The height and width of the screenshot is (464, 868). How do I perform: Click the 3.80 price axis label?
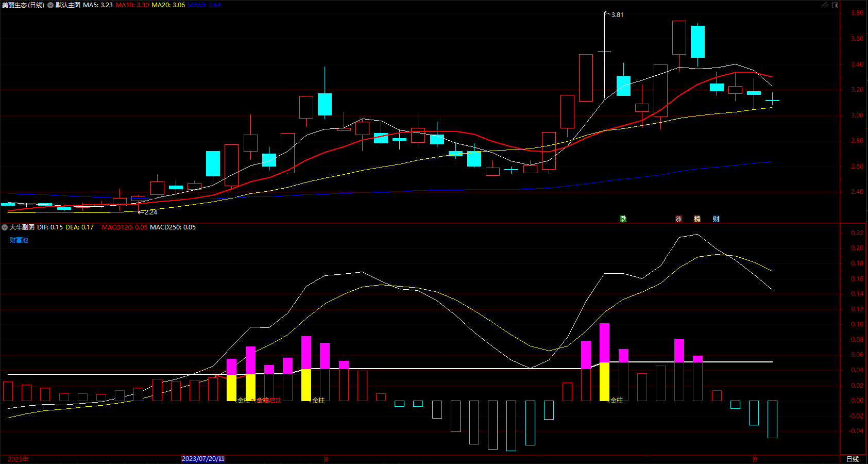tap(857, 13)
